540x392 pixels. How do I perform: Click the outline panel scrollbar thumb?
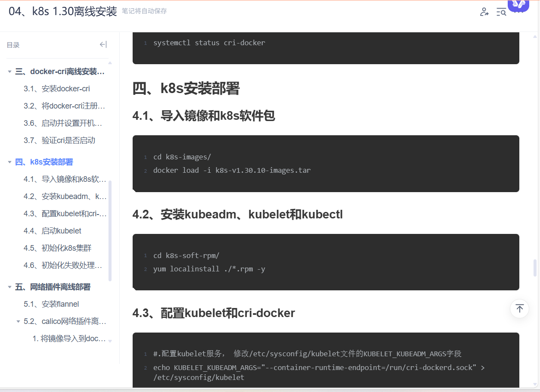110,230
